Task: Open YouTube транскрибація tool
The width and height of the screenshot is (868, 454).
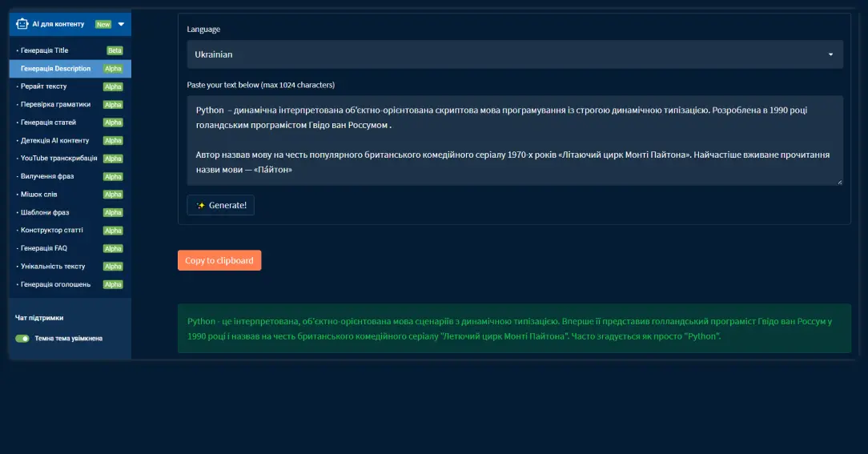Action: coord(70,159)
